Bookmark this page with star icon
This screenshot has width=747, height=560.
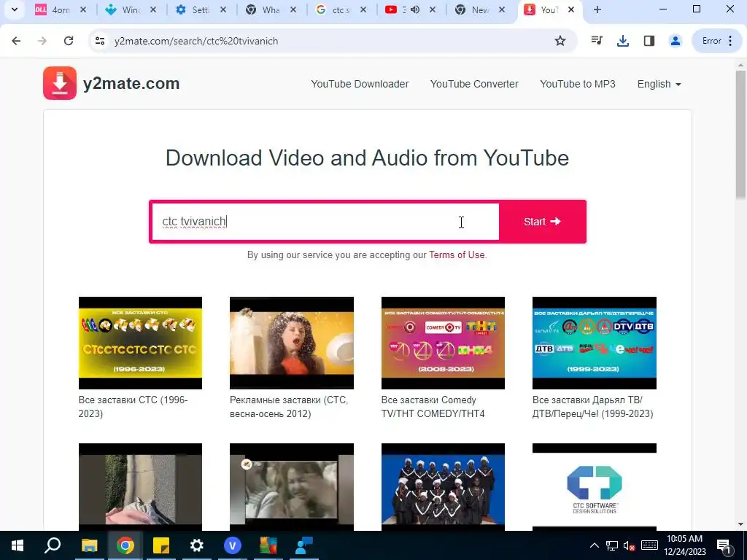560,41
